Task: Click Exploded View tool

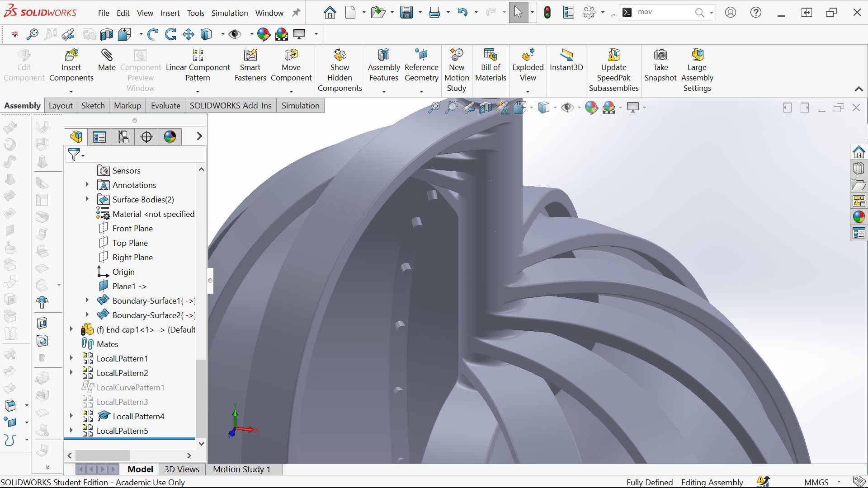Action: click(x=528, y=66)
